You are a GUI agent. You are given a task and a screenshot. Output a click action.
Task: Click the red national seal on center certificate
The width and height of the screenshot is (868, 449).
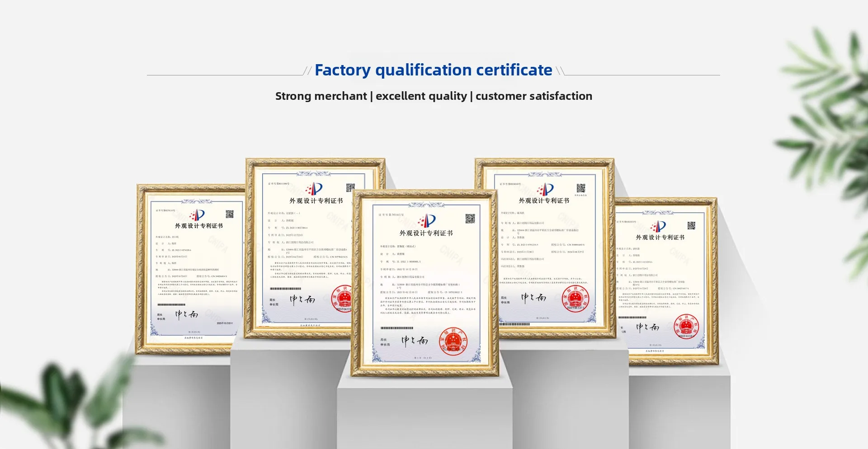point(453,341)
